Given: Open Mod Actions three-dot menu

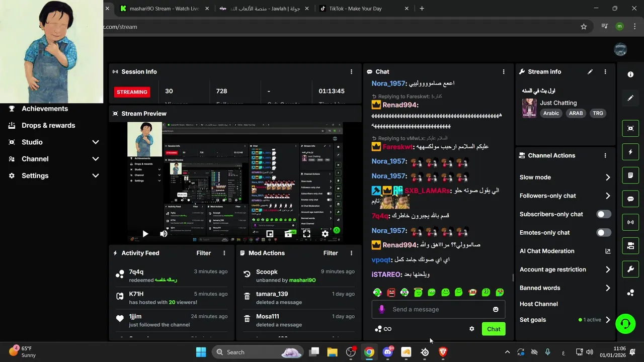Looking at the screenshot, I should (x=351, y=253).
